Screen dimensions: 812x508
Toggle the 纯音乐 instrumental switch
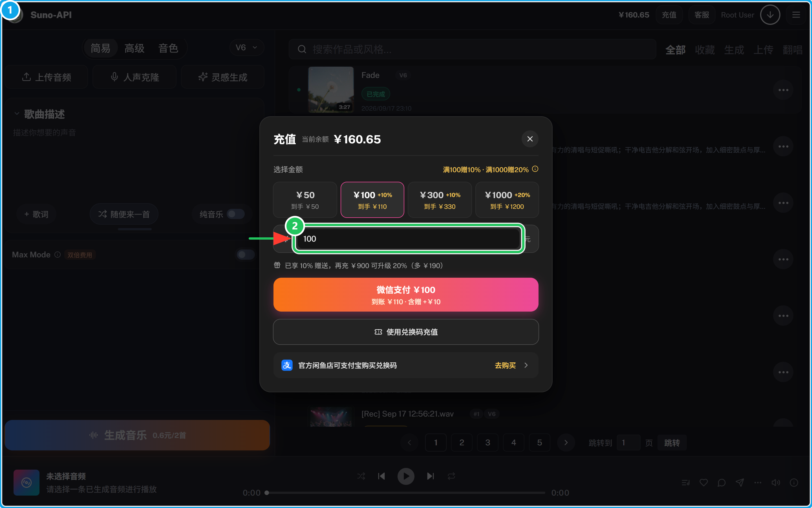point(235,214)
